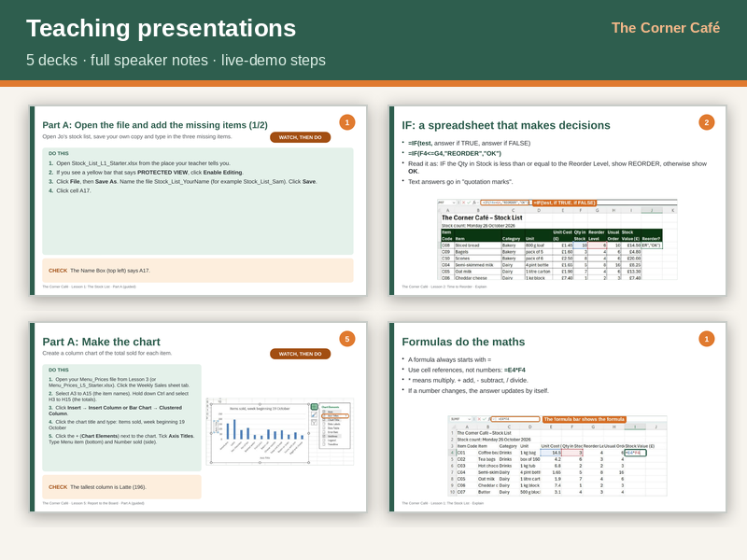
Task: Click the bullet "=IF(F4<=G4,"REORDER","OK")"
Action: click(455, 153)
